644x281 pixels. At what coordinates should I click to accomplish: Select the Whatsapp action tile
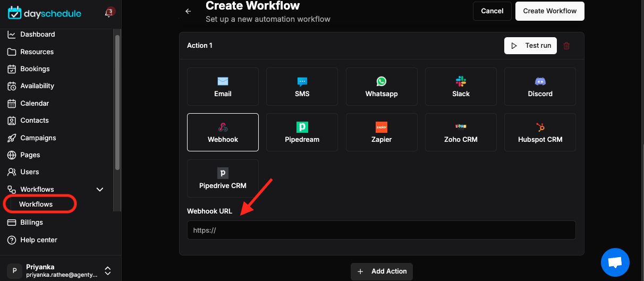(x=382, y=87)
